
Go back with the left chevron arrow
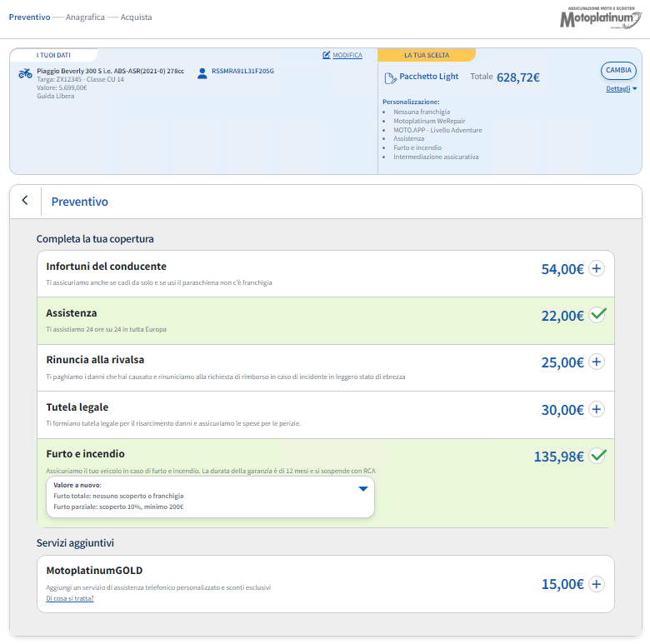[x=25, y=200]
